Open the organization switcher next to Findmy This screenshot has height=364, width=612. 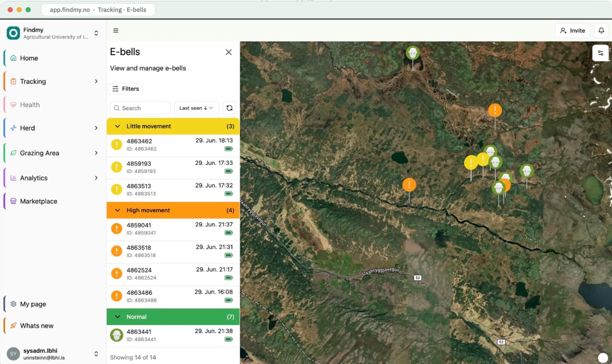point(96,33)
